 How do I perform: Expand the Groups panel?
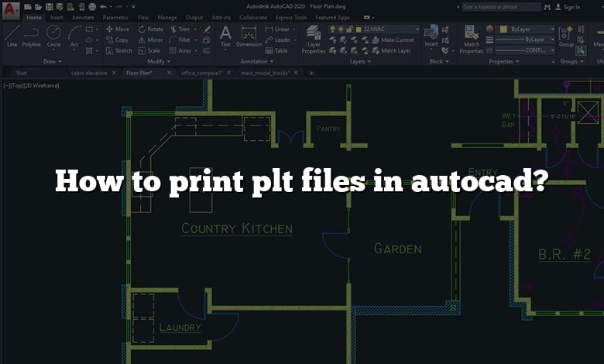click(x=571, y=61)
